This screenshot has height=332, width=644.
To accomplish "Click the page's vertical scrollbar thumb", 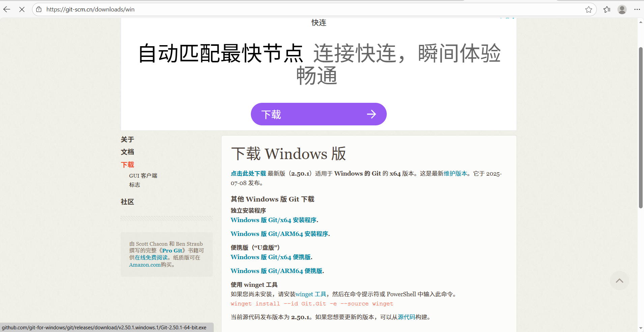I will 641,127.
